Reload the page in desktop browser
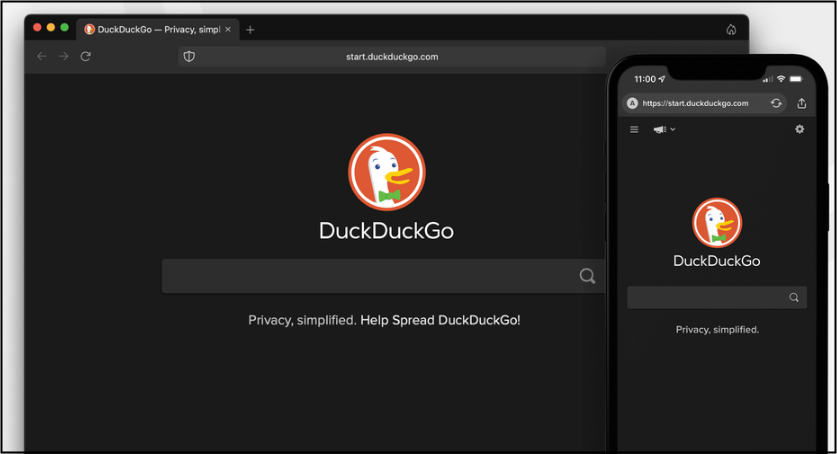 pos(85,56)
